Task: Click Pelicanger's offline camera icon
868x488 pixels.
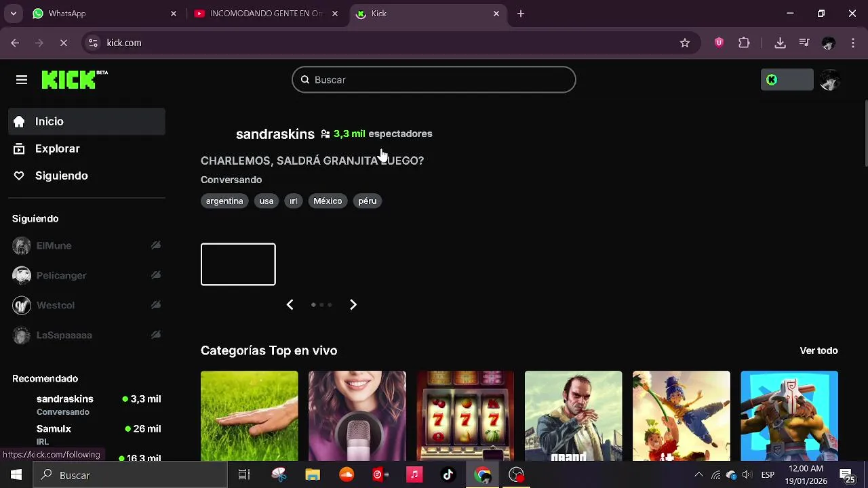Action: click(156, 275)
